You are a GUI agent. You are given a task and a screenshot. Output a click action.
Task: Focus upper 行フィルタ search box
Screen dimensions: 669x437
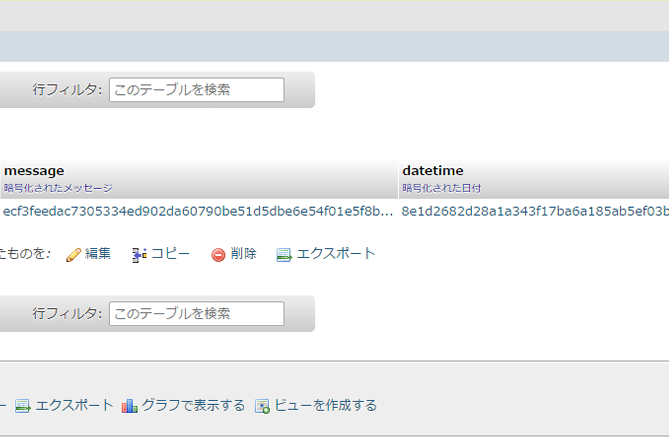pos(197,90)
